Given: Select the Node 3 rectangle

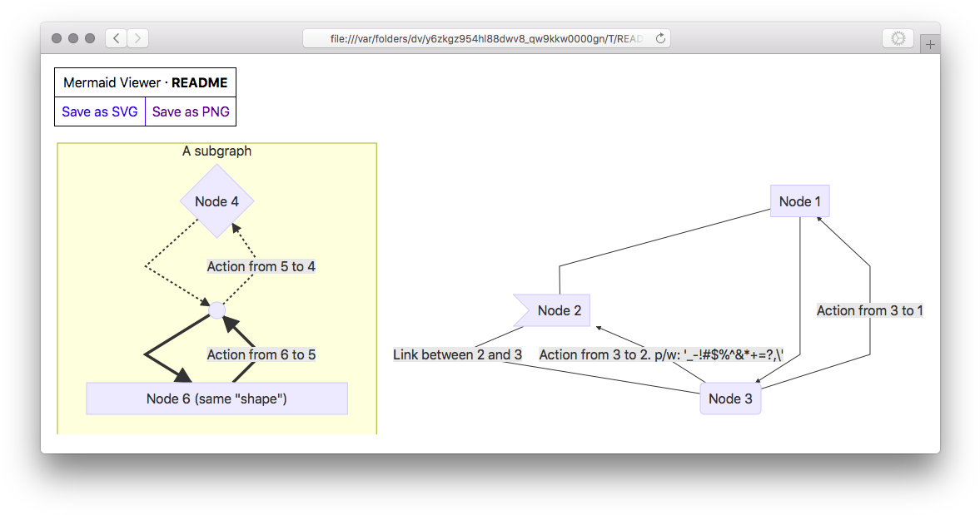Looking at the screenshot, I should [x=730, y=399].
